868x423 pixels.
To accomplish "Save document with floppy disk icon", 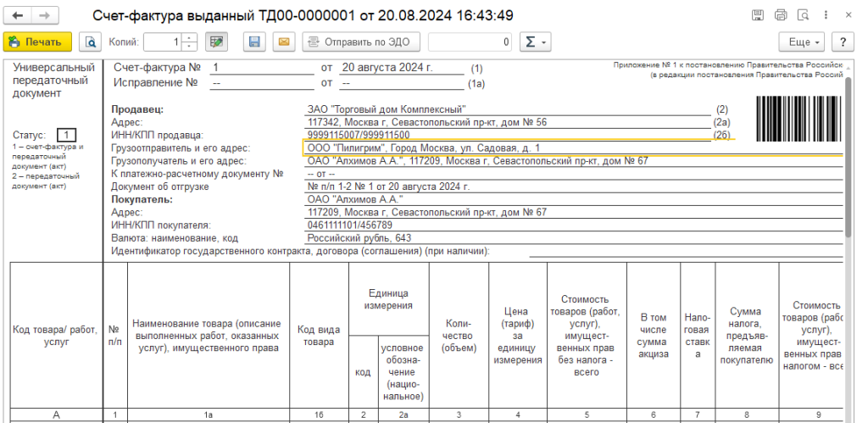I will [253, 42].
